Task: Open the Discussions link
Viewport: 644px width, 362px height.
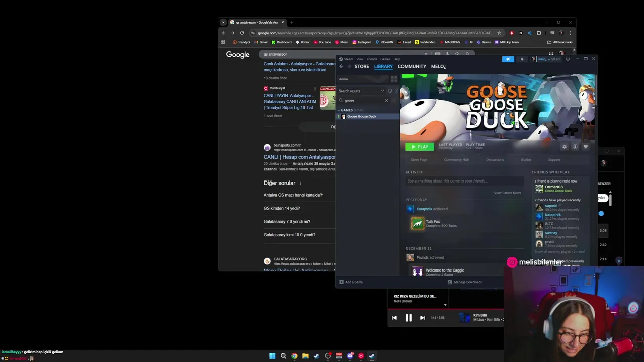Action: coord(495,160)
